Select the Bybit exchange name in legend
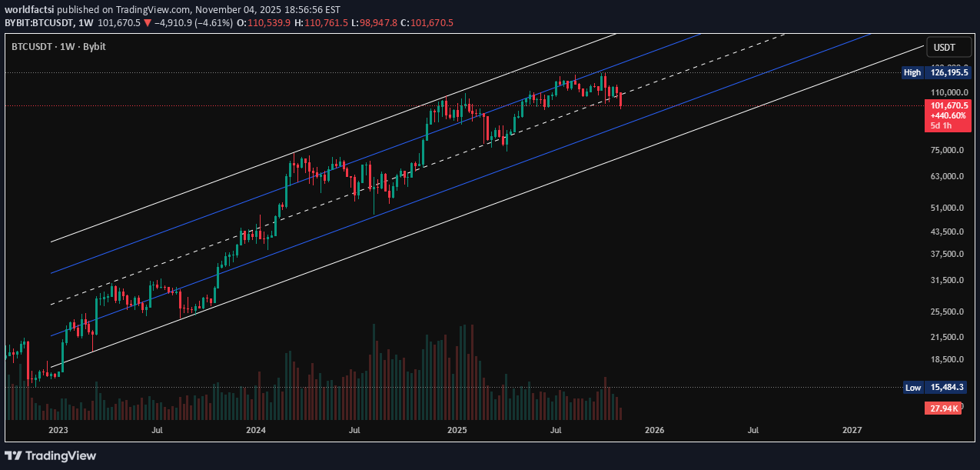Image resolution: width=980 pixels, height=470 pixels. tap(95, 47)
